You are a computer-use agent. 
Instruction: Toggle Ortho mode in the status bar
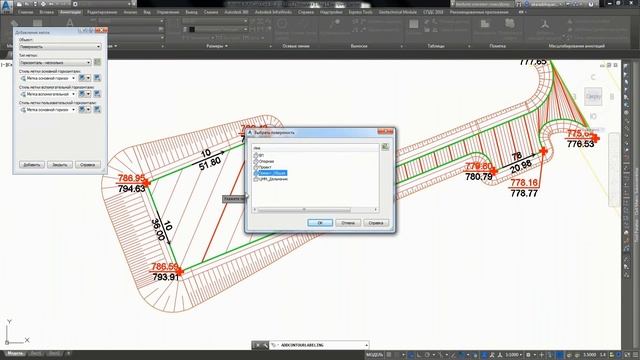pos(419,355)
